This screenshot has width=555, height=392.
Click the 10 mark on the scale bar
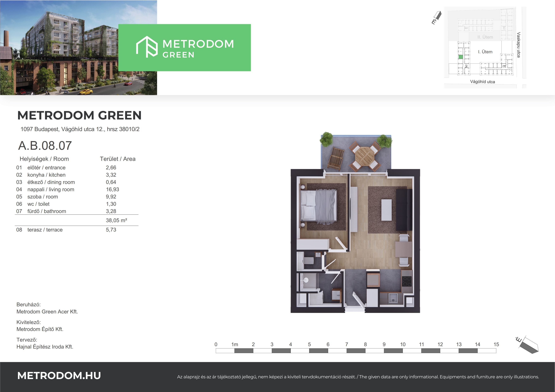point(403,344)
